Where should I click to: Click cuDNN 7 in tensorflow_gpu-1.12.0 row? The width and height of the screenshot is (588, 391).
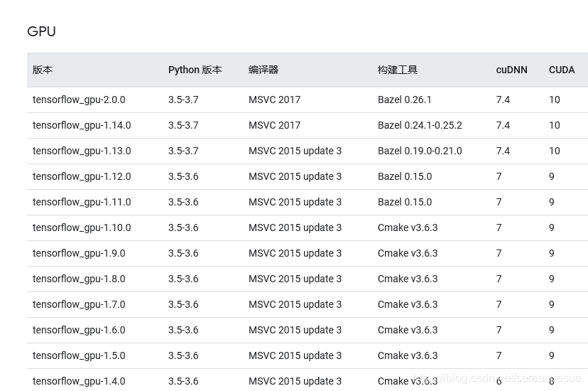499,176
